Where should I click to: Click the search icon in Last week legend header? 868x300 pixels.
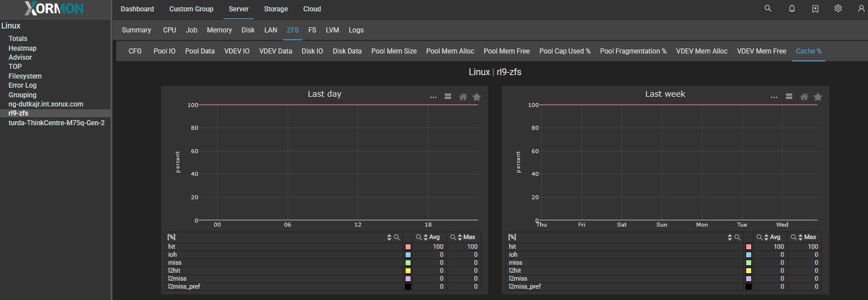coord(738,237)
